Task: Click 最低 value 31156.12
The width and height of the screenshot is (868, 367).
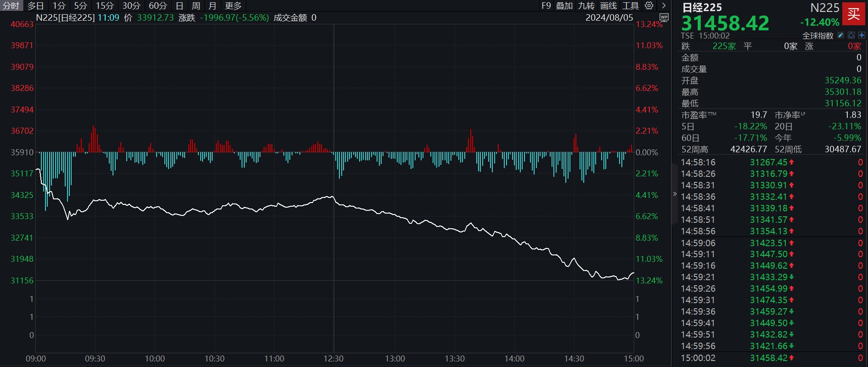Action: click(x=843, y=103)
